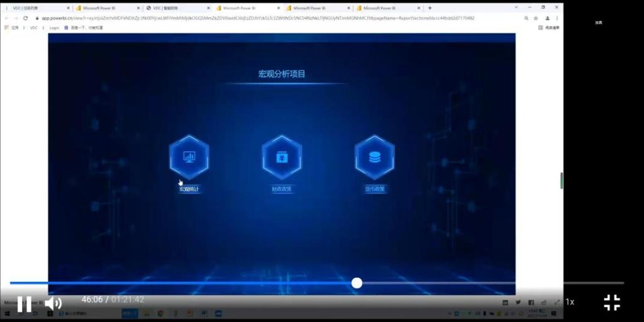
Task: Open the browser three-dot menu
Action: (x=557, y=18)
